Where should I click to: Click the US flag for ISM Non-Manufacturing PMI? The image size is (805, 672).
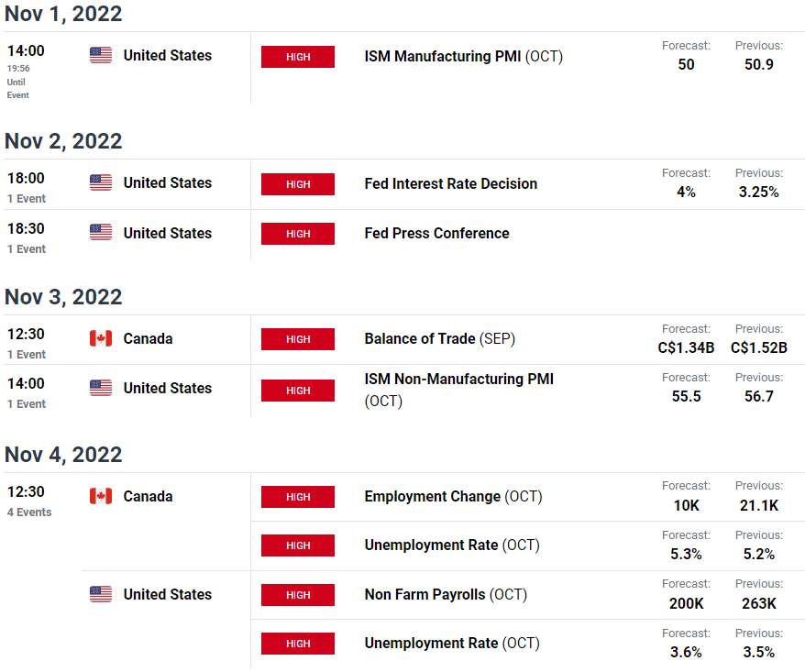point(101,388)
